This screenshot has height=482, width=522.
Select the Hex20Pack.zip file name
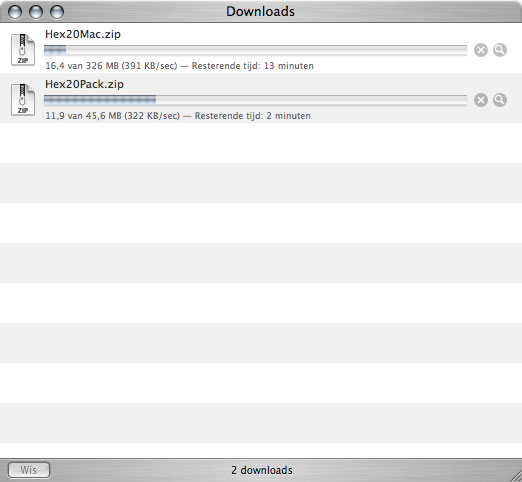click(x=84, y=84)
